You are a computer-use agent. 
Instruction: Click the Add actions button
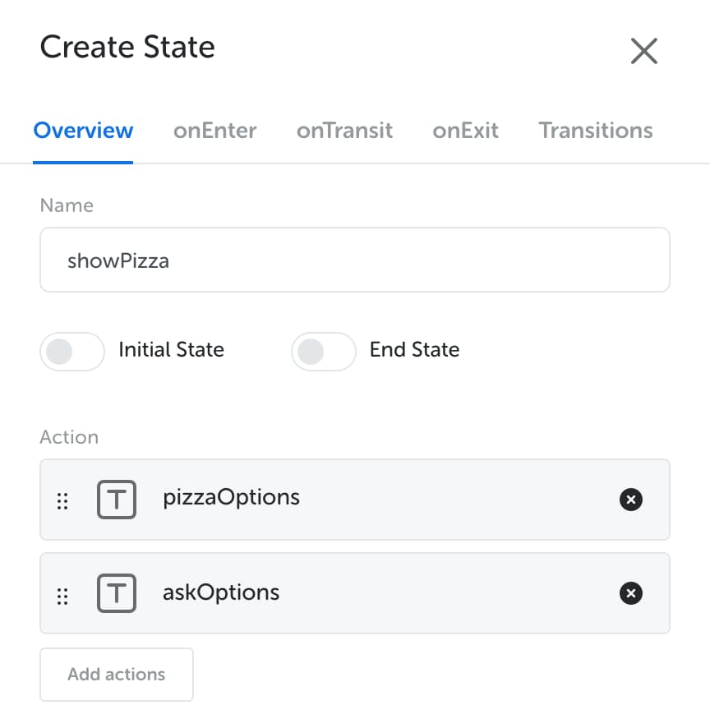coord(117,674)
